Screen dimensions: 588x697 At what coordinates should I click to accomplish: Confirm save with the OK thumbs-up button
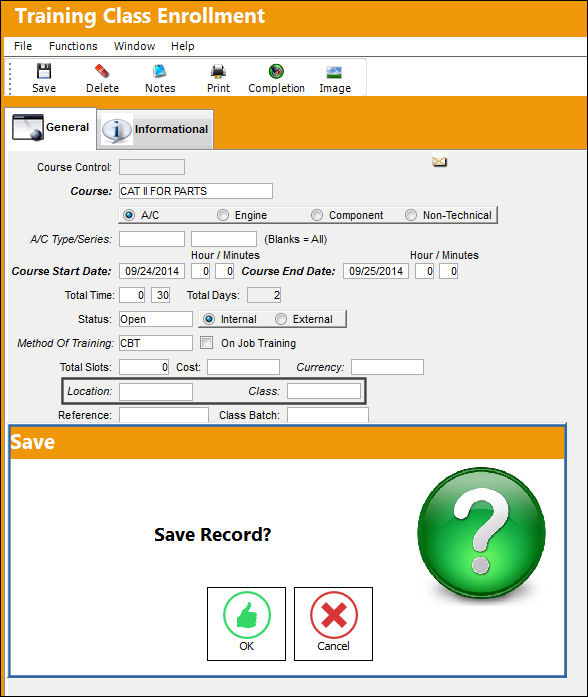pos(246,624)
